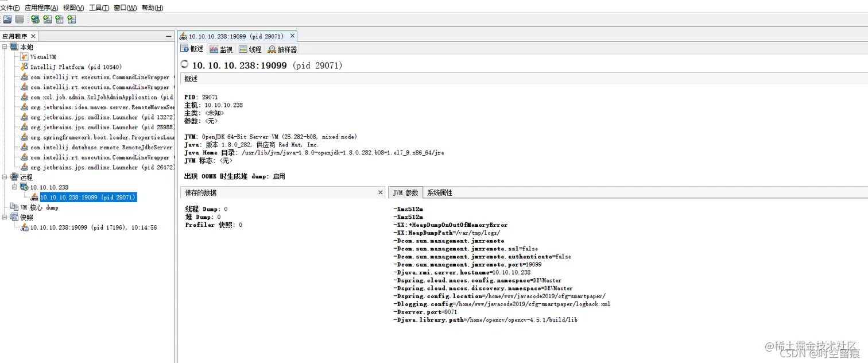Click the IntelliJ Platform icon in tree
The height and width of the screenshot is (363, 868).
[25, 67]
